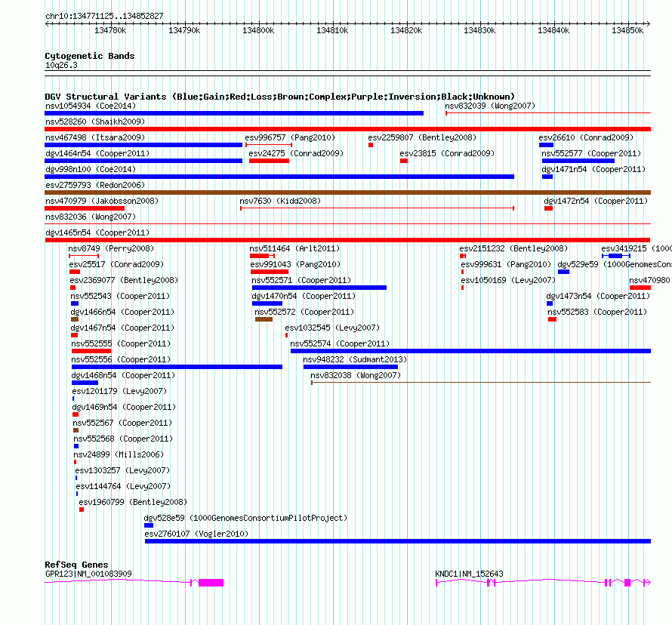
Task: Click the nsv24899 (Mills2006) label
Action: pyautogui.click(x=119, y=454)
